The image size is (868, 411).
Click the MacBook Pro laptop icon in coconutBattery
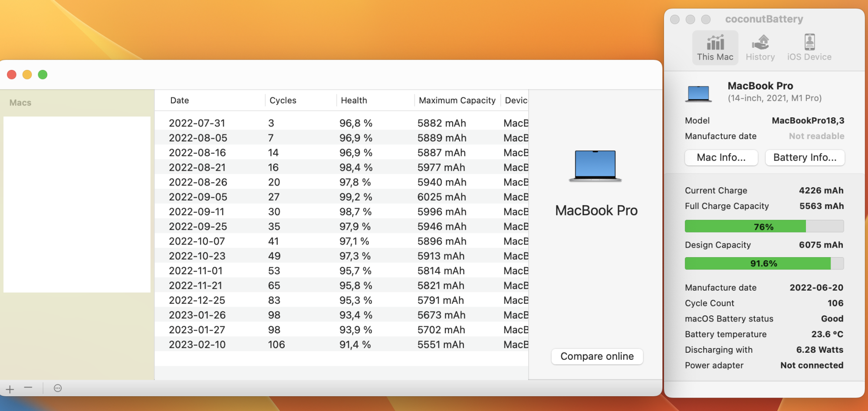pyautogui.click(x=698, y=93)
